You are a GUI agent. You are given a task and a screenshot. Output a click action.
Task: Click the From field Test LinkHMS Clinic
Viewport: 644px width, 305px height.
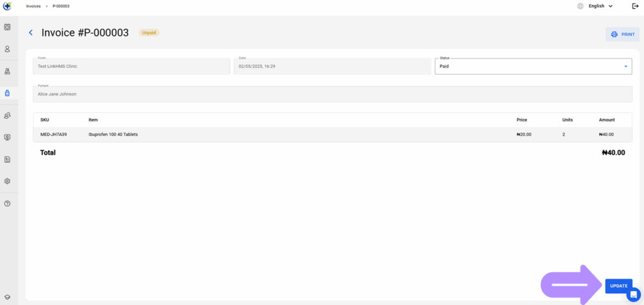pos(131,66)
